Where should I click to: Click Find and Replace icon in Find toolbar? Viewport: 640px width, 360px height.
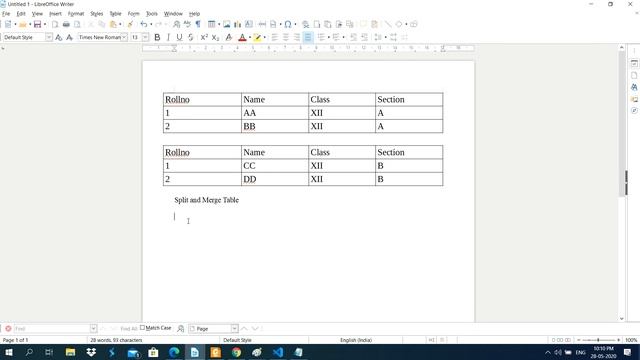click(x=180, y=329)
